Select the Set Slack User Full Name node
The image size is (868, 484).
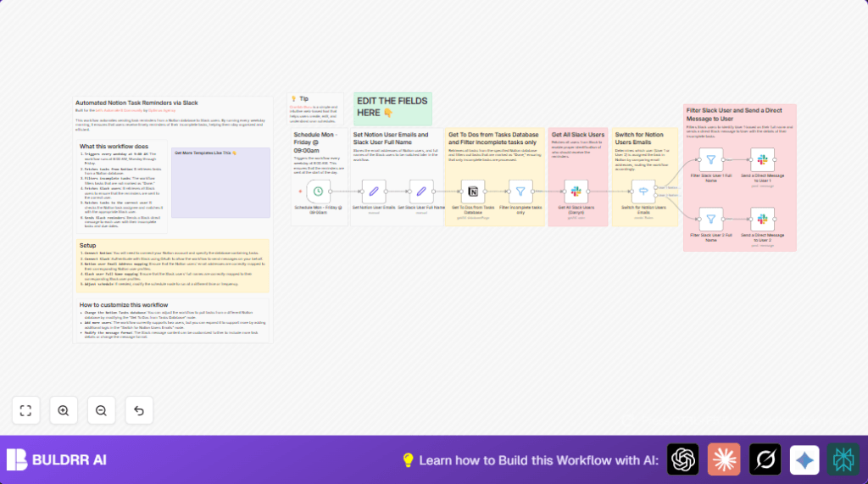pyautogui.click(x=421, y=192)
